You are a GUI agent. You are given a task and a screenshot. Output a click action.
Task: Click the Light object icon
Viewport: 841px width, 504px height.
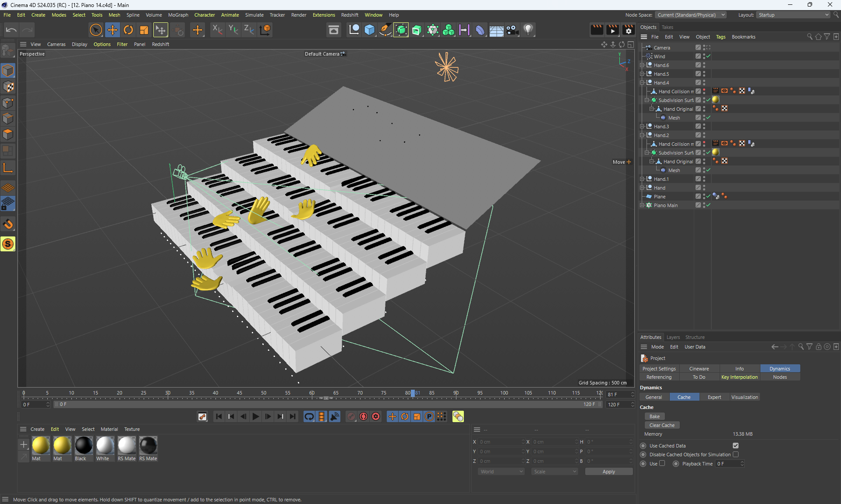(528, 30)
